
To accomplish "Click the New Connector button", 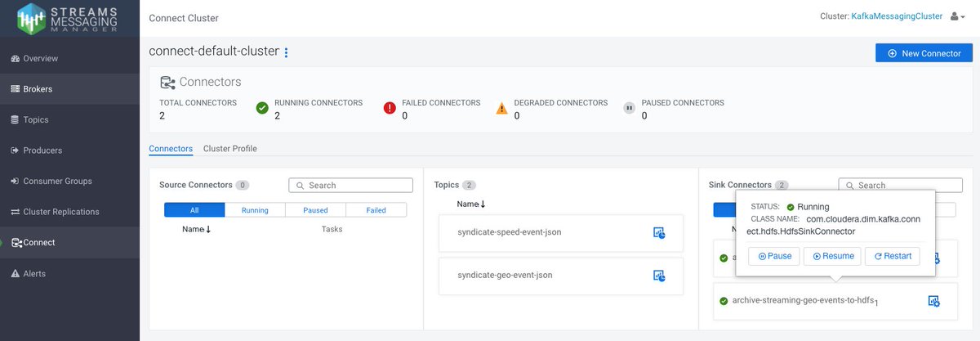I will (x=924, y=53).
